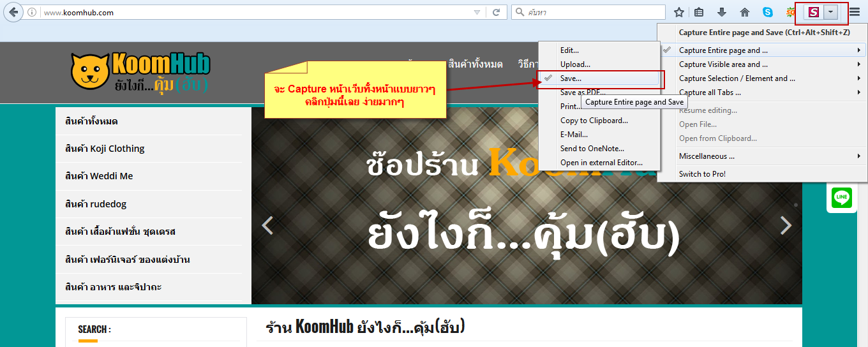Show the previous banner slide arrow
This screenshot has width=868, height=347.
click(267, 225)
